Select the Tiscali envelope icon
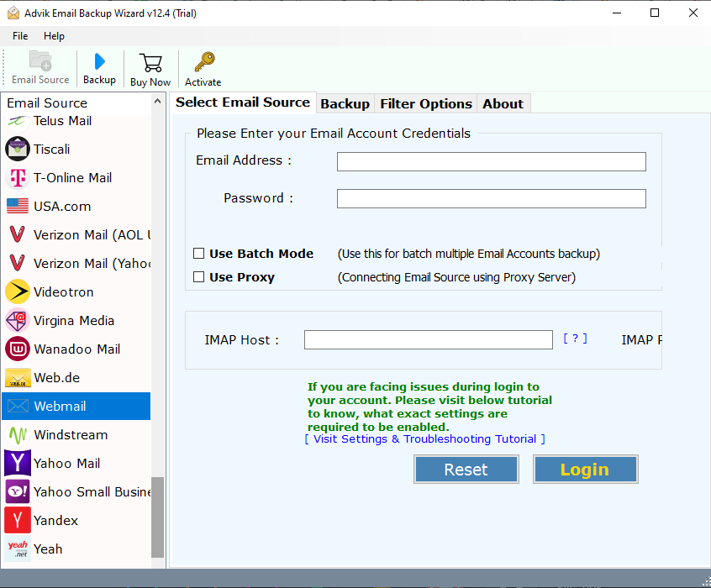This screenshot has height=588, width=711. point(18,149)
